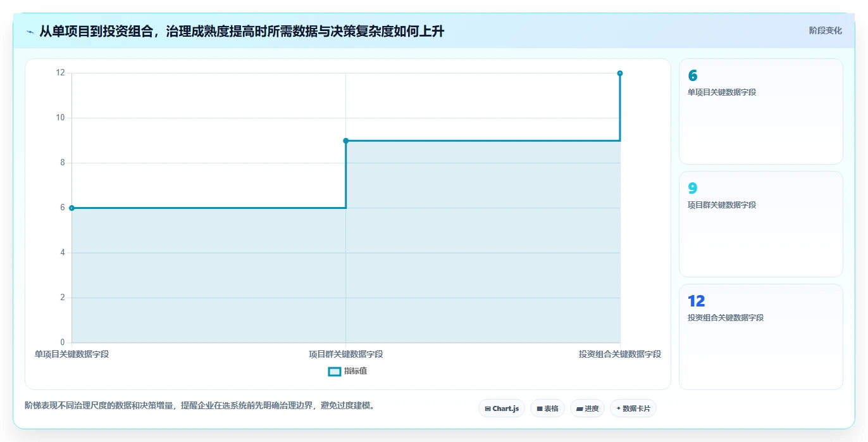This screenshot has height=442, width=868.
Task: Click the 数据卡片 tag
Action: tap(633, 408)
